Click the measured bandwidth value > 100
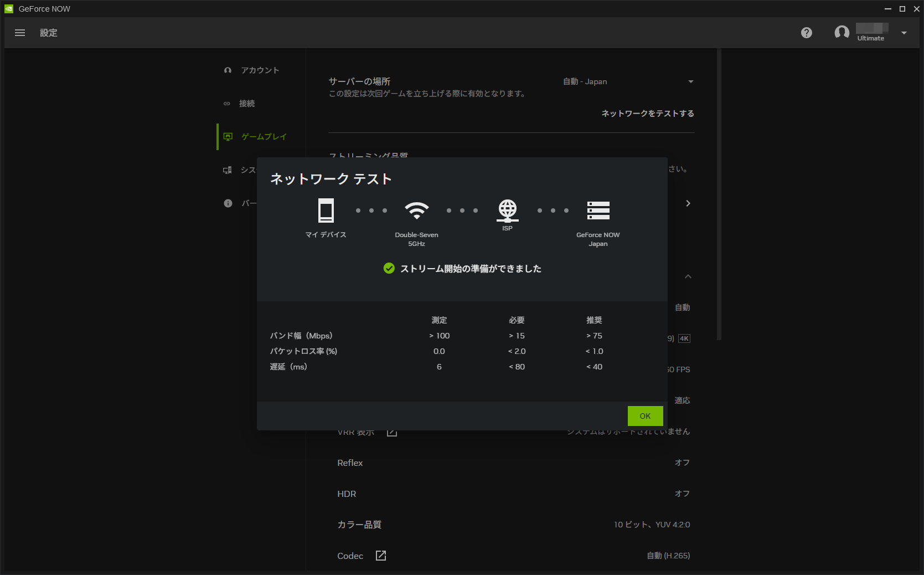 pyautogui.click(x=439, y=336)
